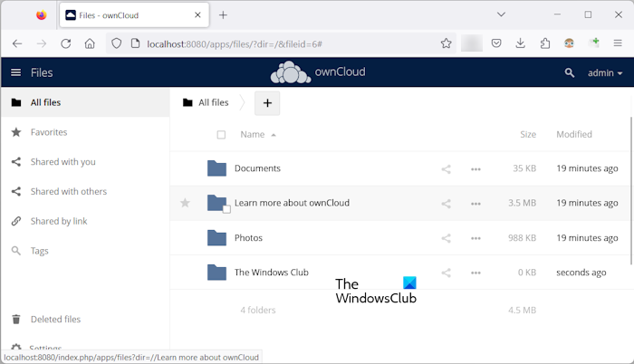Open the Photos folder
The width and height of the screenshot is (634, 364).
pos(248,238)
